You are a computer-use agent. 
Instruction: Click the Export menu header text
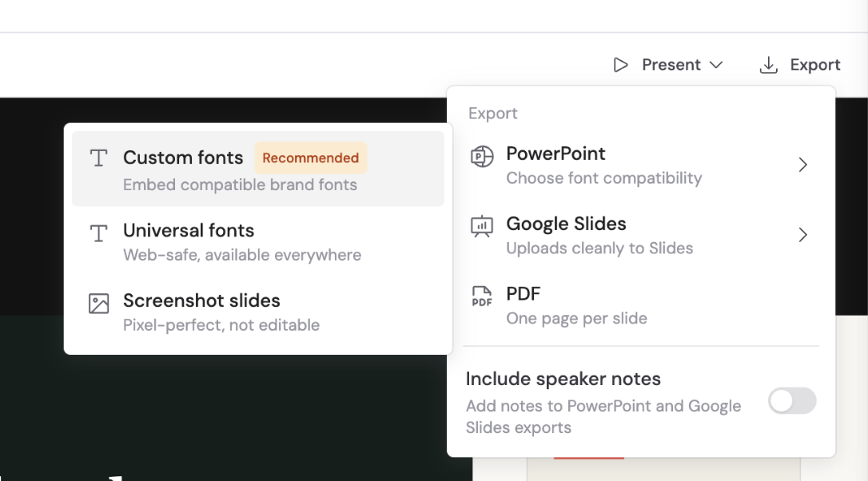492,113
